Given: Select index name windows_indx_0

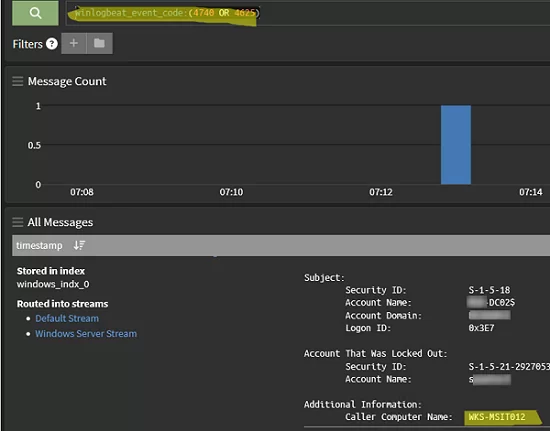Looking at the screenshot, I should [x=53, y=284].
